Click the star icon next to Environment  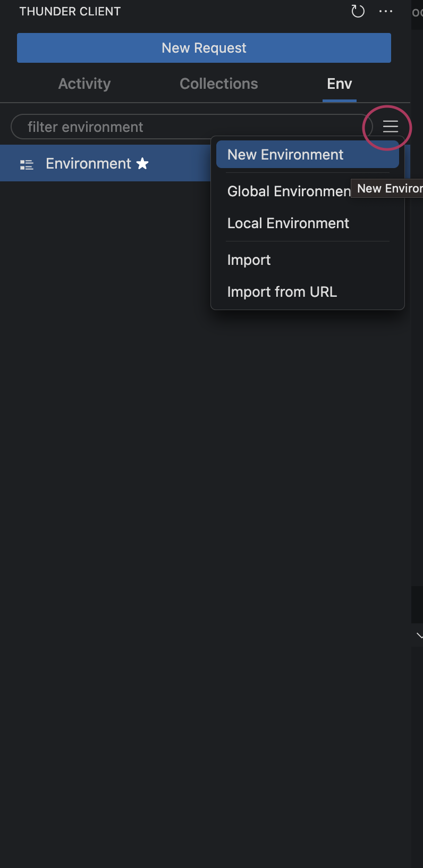pos(142,163)
